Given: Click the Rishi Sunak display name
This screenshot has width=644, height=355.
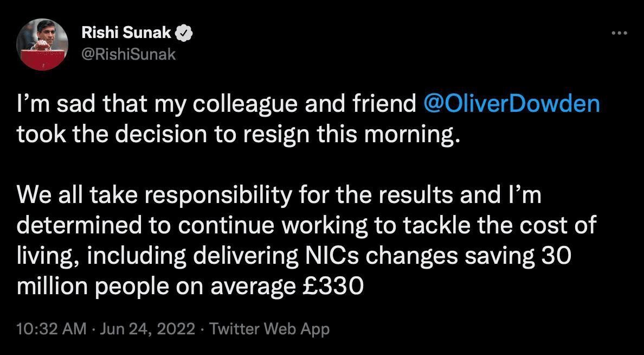Looking at the screenshot, I should [x=126, y=33].
